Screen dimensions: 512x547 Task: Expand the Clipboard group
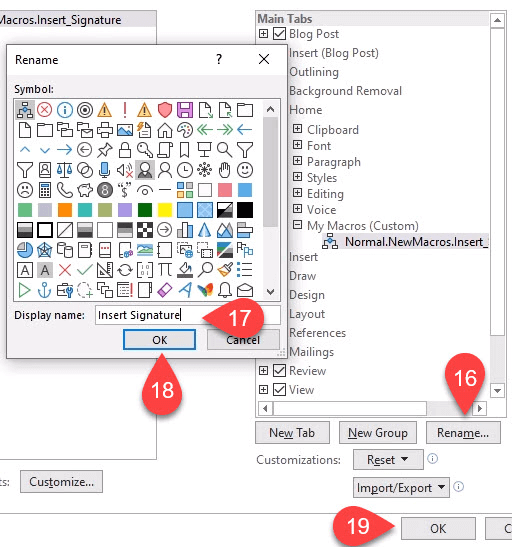point(297,129)
